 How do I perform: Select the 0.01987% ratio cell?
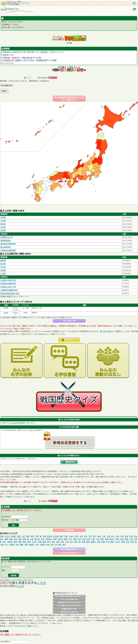click(x=130, y=260)
